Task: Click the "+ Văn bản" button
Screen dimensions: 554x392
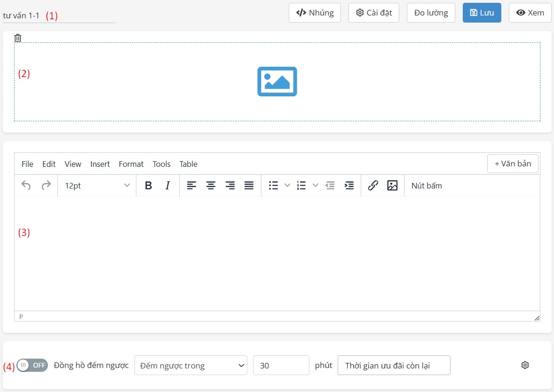Action: (x=513, y=164)
